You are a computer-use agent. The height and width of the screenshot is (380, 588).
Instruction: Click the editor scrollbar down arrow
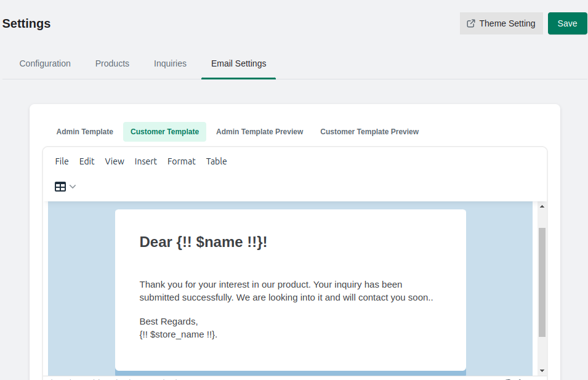point(542,371)
